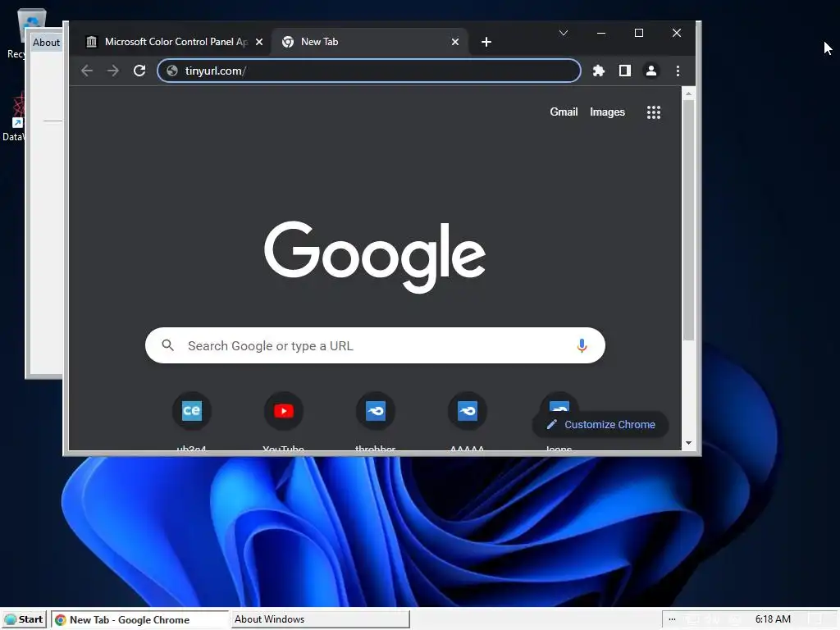The image size is (840, 630).
Task: Click the page scrollbar down arrow
Action: tap(688, 443)
